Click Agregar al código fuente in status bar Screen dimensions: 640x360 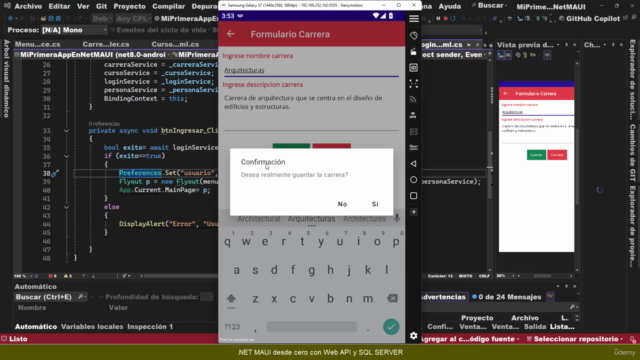coord(469,339)
